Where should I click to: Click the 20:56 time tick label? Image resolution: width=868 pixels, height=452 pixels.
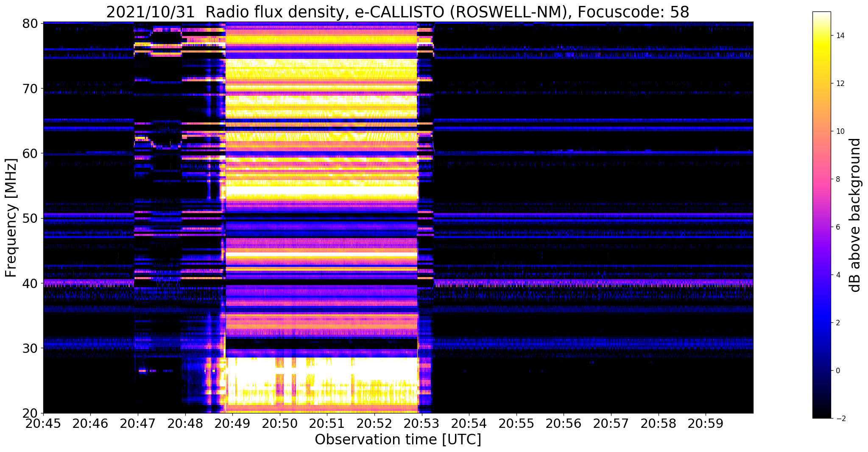(564, 423)
